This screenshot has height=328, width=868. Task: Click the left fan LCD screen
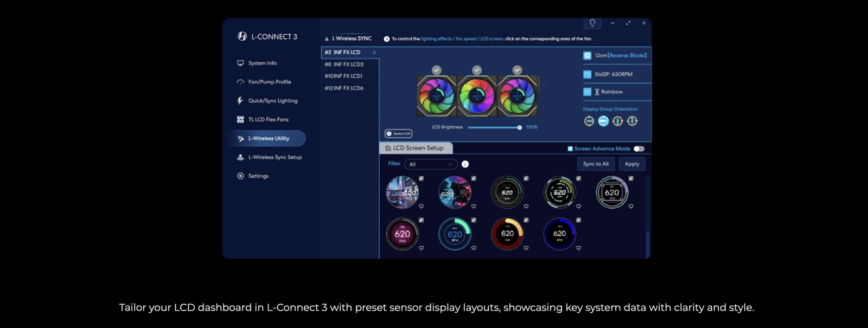(437, 96)
